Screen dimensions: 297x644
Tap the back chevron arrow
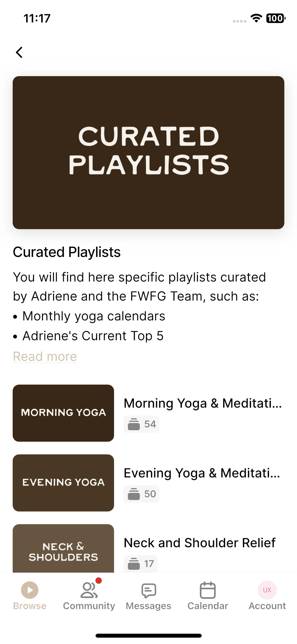19,52
